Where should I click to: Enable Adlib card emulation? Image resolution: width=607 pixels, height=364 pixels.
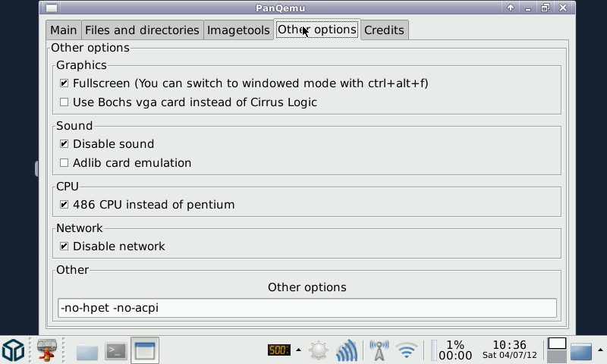[64, 163]
